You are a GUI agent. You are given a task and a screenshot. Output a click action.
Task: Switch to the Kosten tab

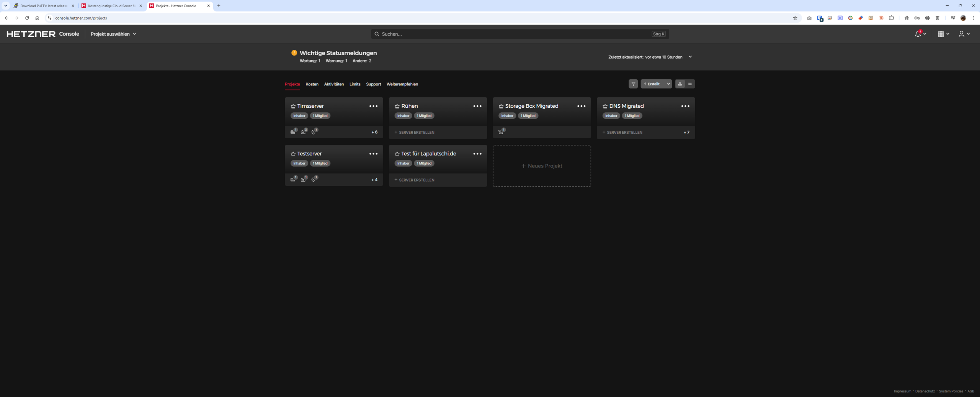coord(312,84)
